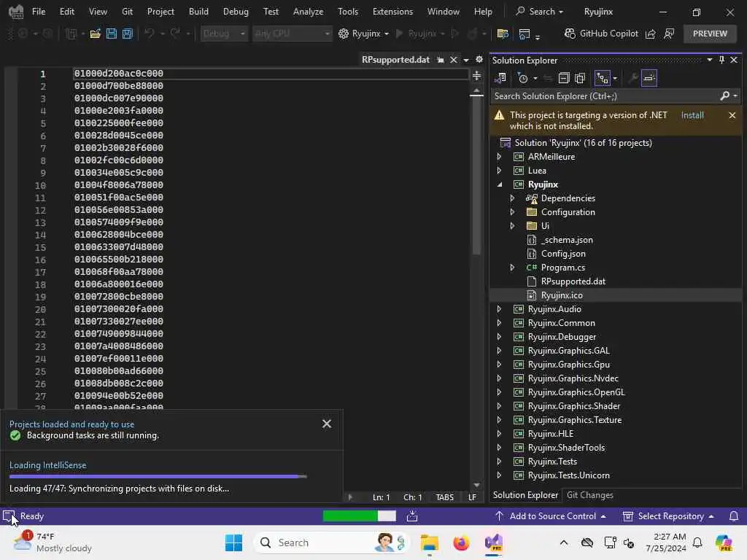Open the open-documents list dropdown arrow
The width and height of the screenshot is (747, 560).
[x=466, y=60]
